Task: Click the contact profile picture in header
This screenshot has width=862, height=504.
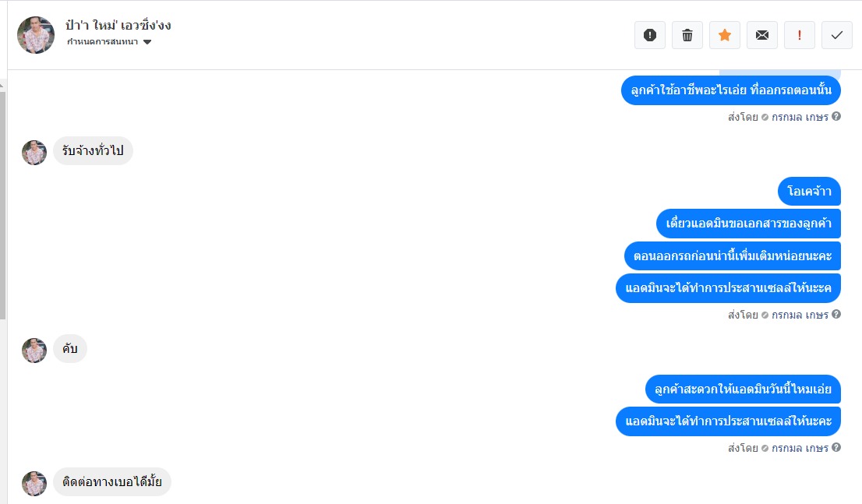Action: pyautogui.click(x=36, y=34)
